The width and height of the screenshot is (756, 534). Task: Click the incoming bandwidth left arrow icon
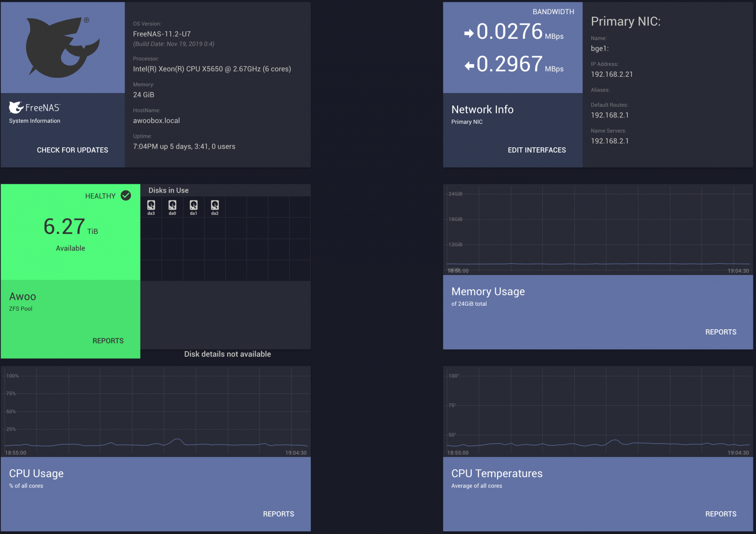pos(469,66)
